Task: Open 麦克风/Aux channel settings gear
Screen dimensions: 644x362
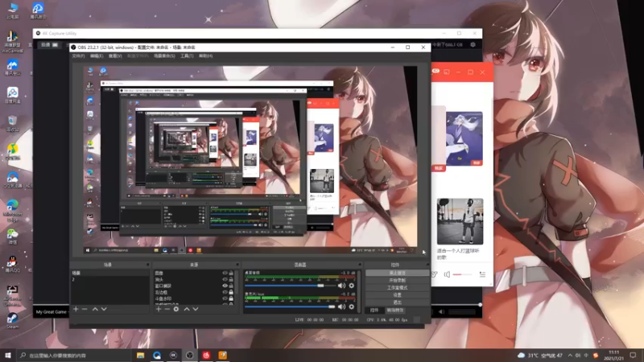Action: pyautogui.click(x=352, y=306)
